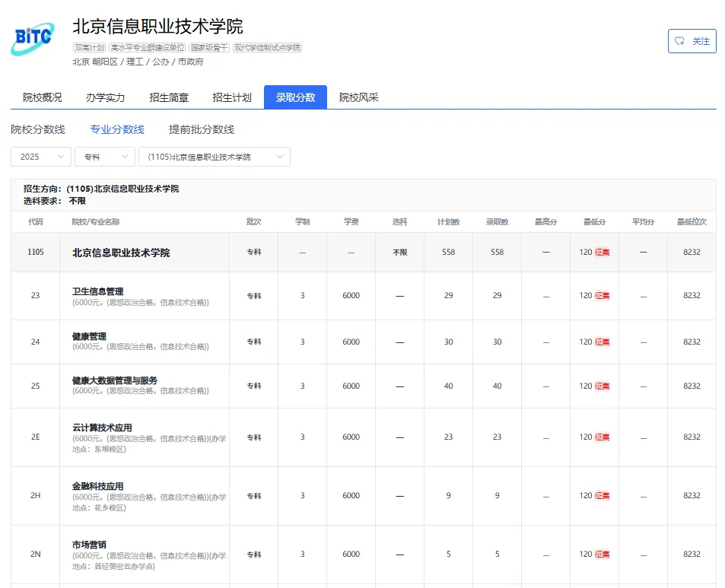Click the 高水平专业群建设单位 tag

tap(148, 48)
